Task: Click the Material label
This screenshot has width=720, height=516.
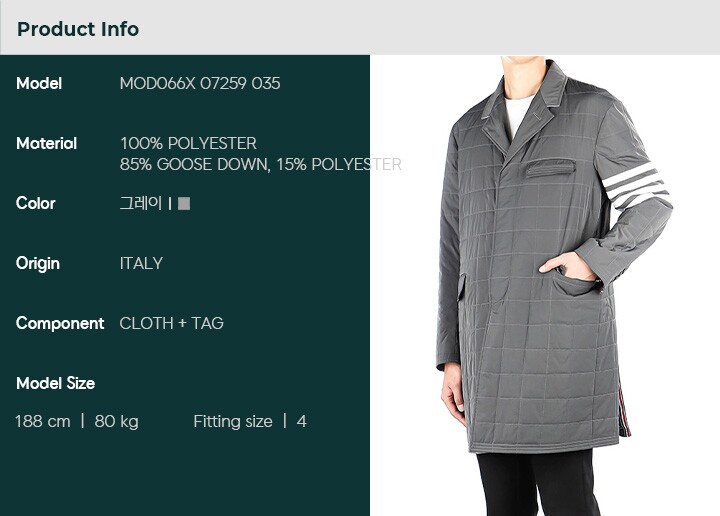Action: tap(46, 143)
